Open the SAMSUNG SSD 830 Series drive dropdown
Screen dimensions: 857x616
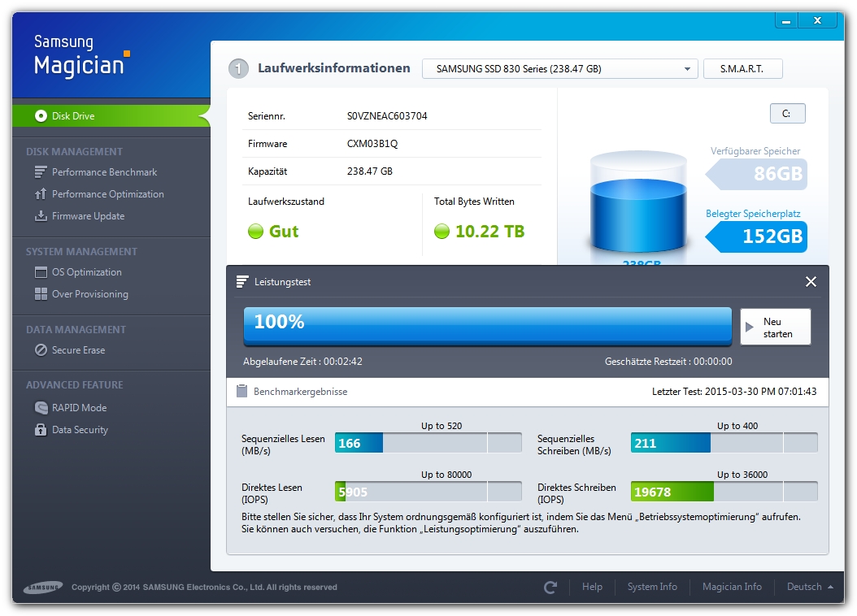pos(559,69)
